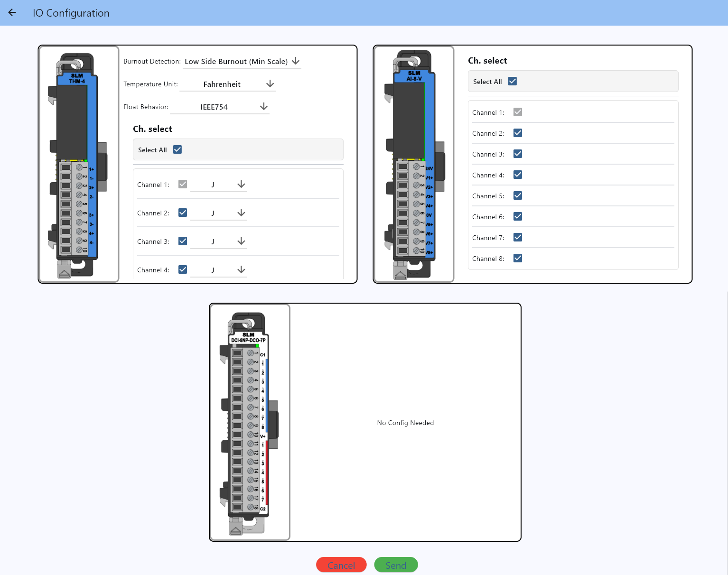Open the Float Behavior dropdown
The height and width of the screenshot is (575, 728).
pyautogui.click(x=220, y=107)
